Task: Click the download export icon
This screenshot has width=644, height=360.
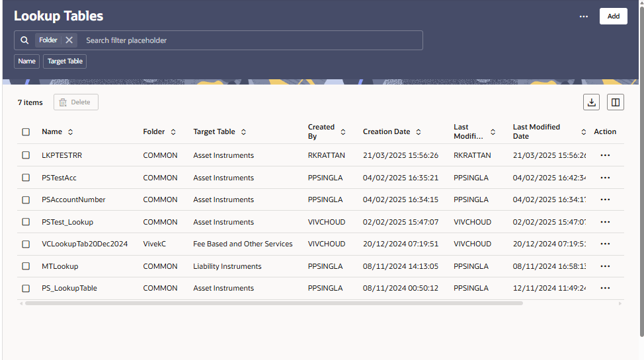Action: coord(591,102)
